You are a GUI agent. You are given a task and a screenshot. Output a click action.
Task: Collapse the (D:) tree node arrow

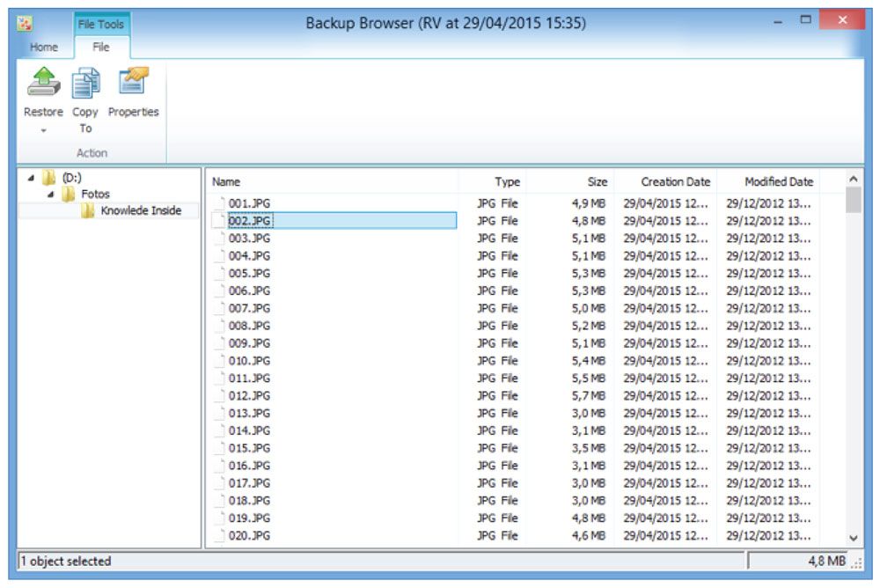click(32, 178)
